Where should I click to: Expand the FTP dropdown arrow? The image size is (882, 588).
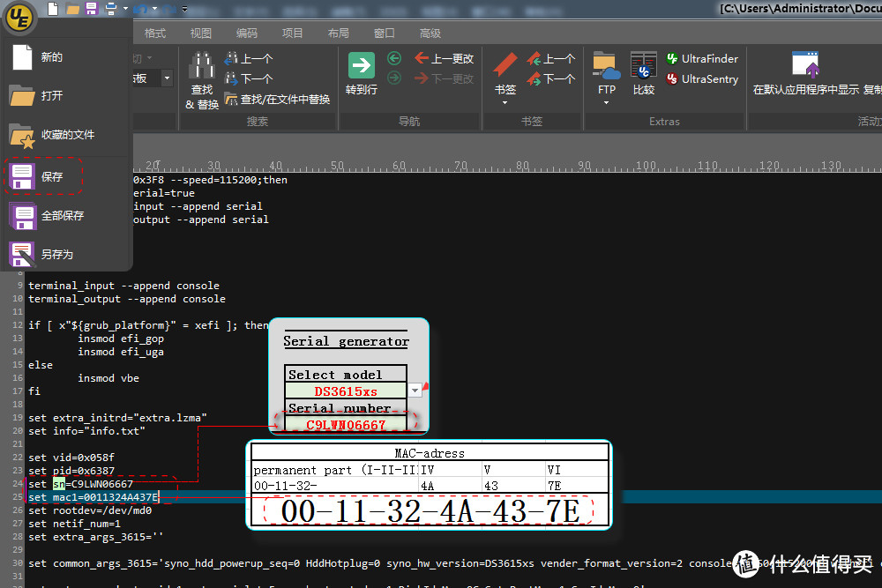tap(607, 103)
